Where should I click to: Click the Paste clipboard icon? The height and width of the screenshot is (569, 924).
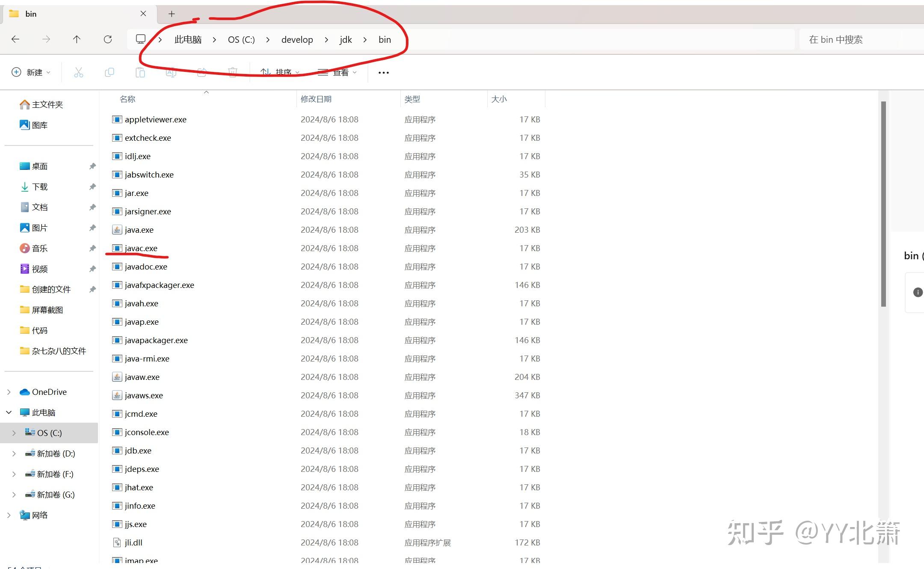click(140, 72)
